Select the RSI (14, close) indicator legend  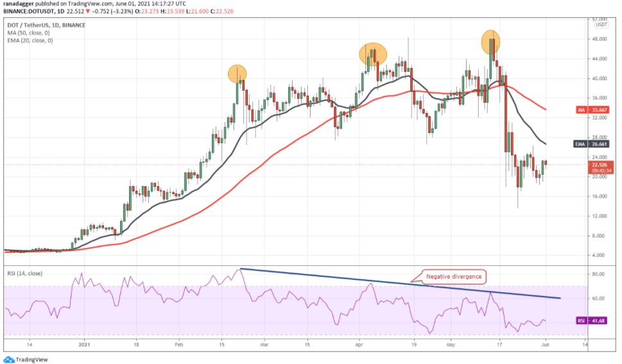click(24, 273)
